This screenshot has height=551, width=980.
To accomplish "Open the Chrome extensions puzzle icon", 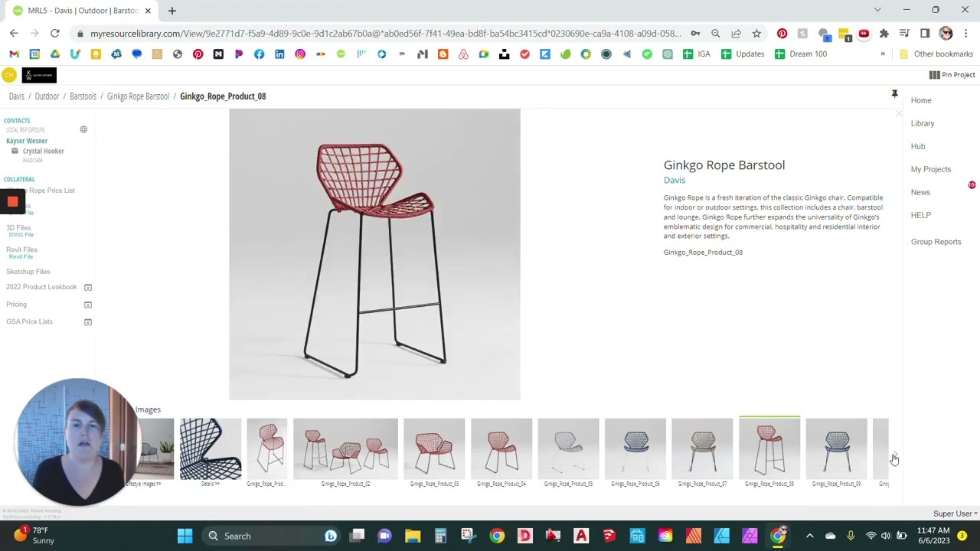I will 884,34.
